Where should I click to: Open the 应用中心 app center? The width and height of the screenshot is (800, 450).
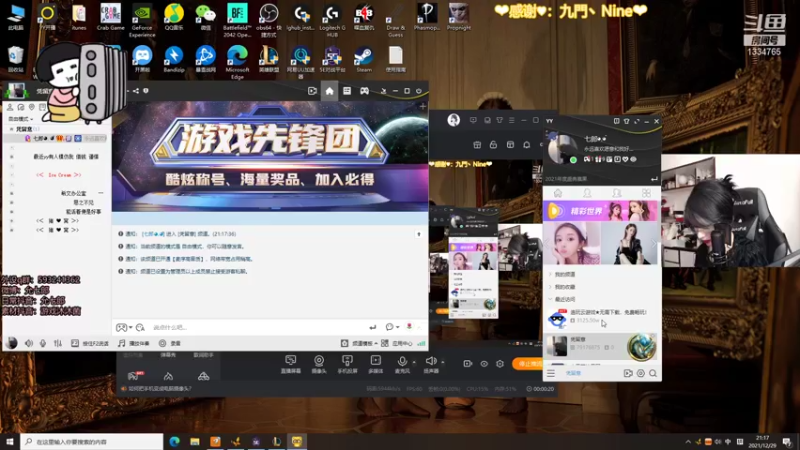pyautogui.click(x=396, y=343)
